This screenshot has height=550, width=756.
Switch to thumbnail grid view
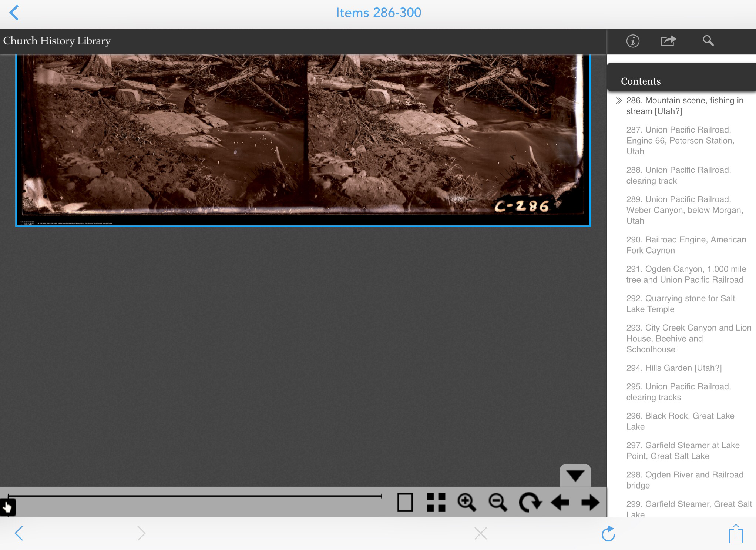click(436, 503)
